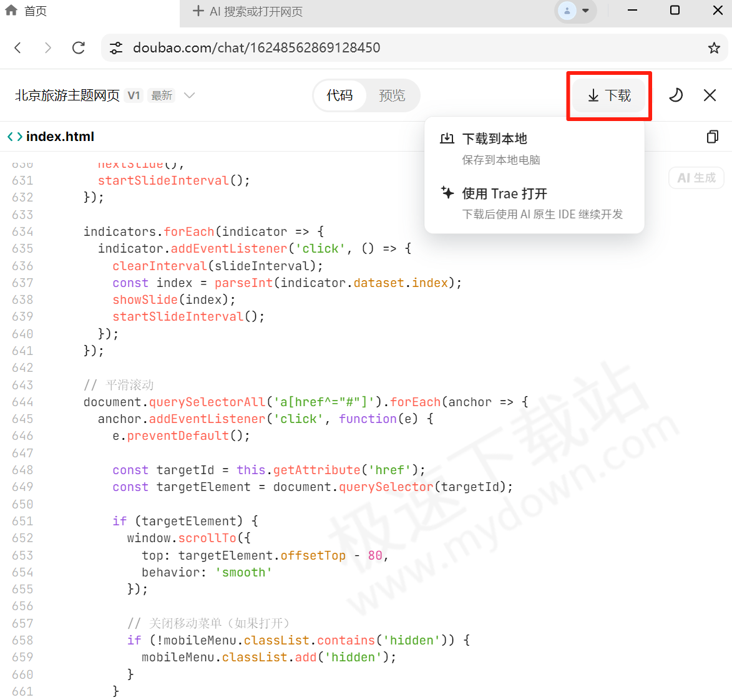Screen dimensions: 732x700
Task: Refresh the current webpage
Action: [79, 47]
